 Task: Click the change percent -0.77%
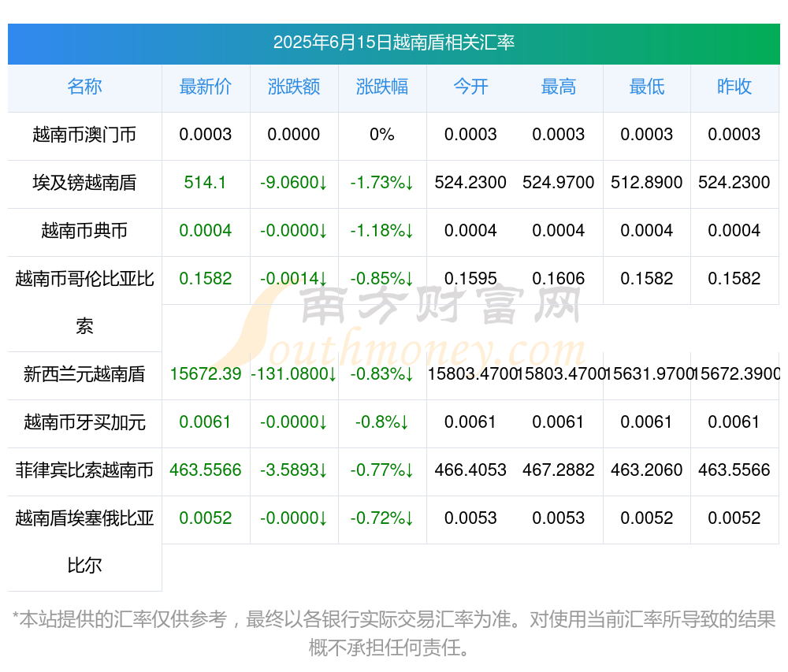382,470
